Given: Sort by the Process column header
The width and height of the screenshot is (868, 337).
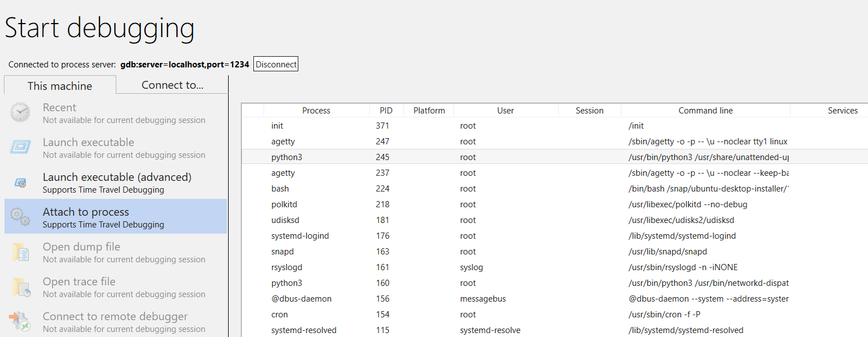Looking at the screenshot, I should tap(316, 110).
